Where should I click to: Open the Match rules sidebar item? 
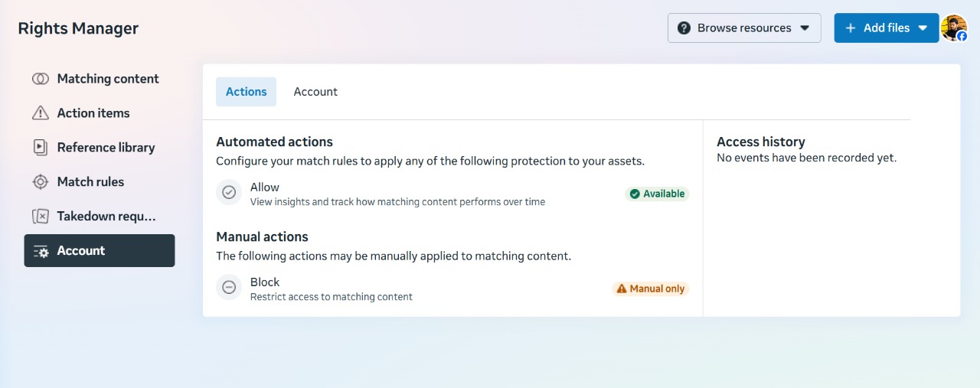pyautogui.click(x=90, y=182)
